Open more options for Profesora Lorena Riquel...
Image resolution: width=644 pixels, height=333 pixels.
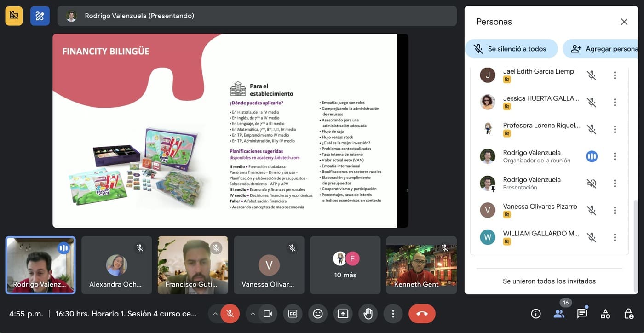pos(615,129)
